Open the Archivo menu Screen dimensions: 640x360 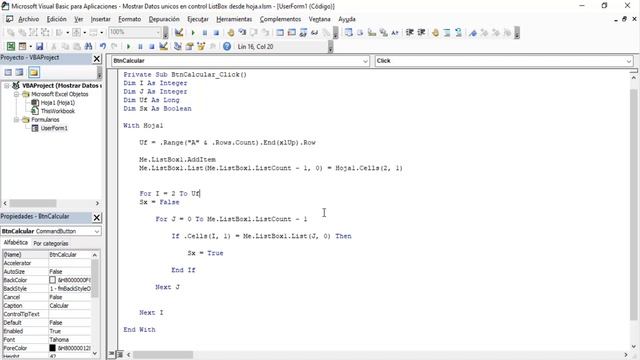(x=28, y=19)
